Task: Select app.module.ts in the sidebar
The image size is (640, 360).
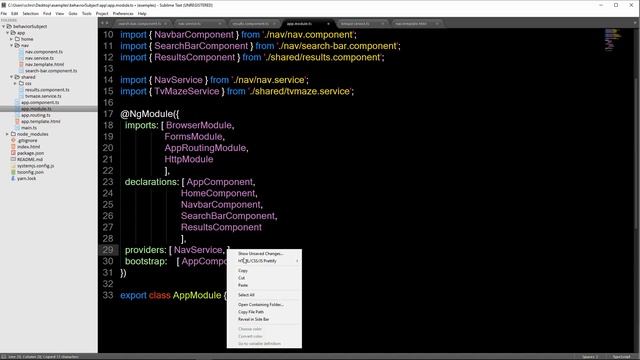Action: (36, 109)
